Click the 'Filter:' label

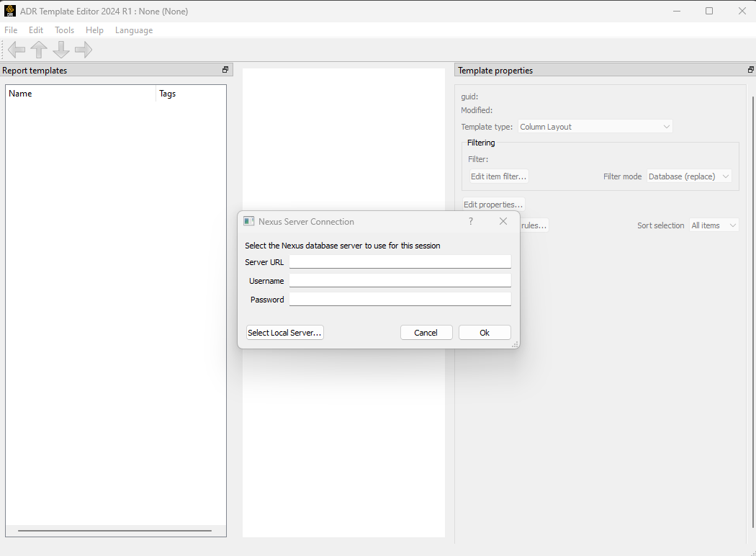click(478, 159)
